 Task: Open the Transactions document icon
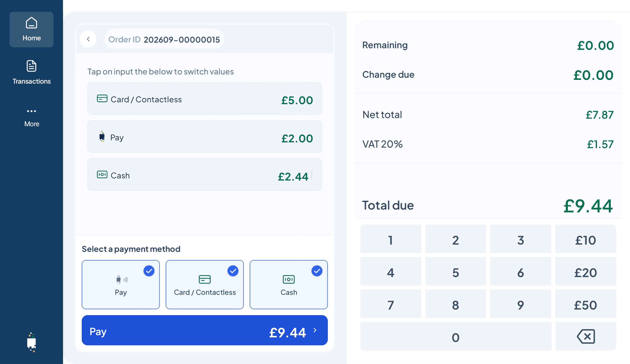click(x=31, y=66)
